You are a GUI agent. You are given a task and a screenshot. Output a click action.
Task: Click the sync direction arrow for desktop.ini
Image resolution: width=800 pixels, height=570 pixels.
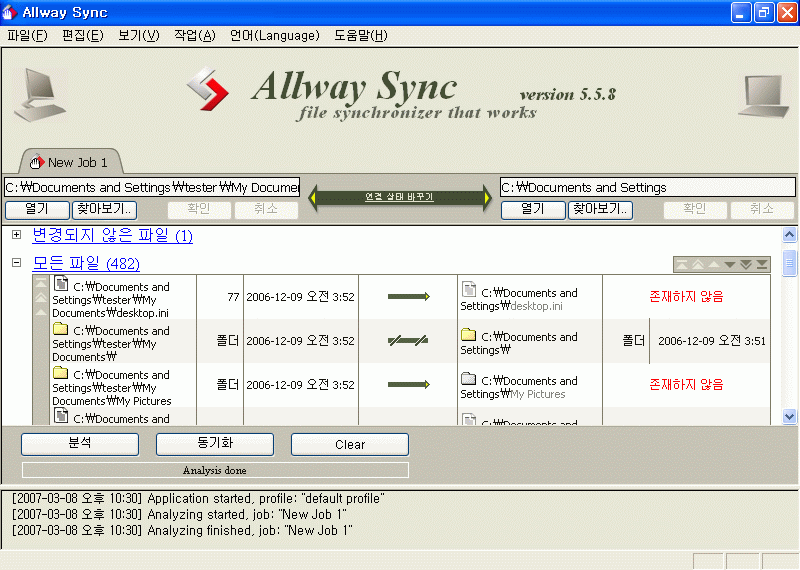click(408, 296)
